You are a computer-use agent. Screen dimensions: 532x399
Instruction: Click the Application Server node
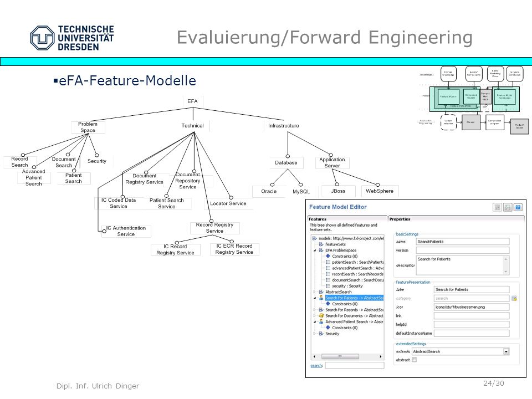click(x=332, y=162)
